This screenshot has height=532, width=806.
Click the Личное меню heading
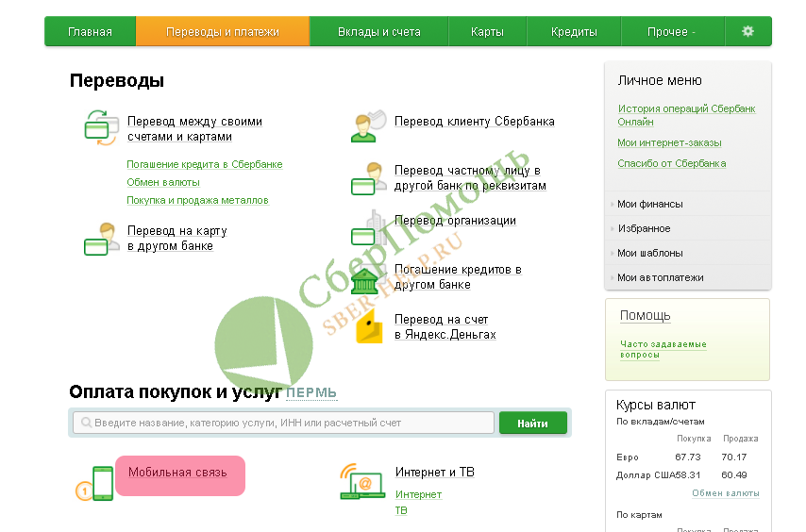tap(660, 80)
